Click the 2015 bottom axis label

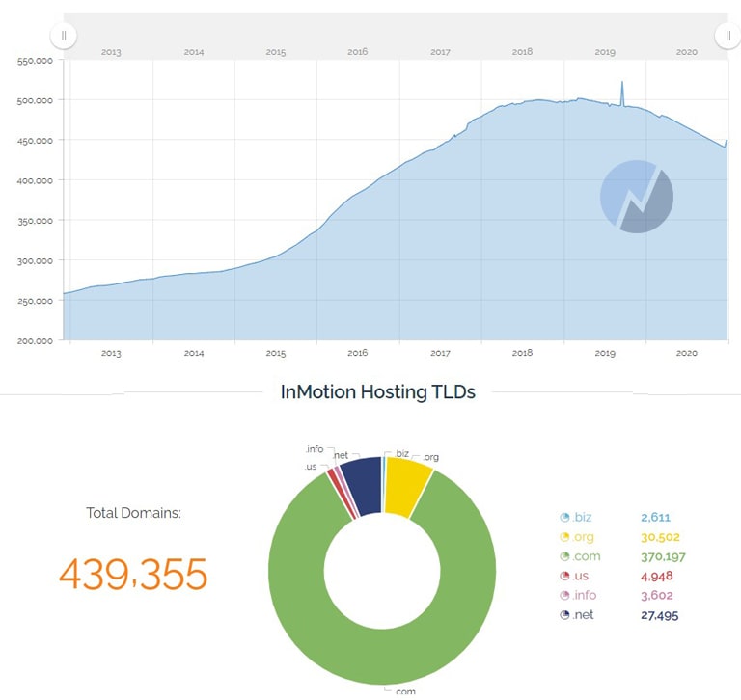coord(276,353)
